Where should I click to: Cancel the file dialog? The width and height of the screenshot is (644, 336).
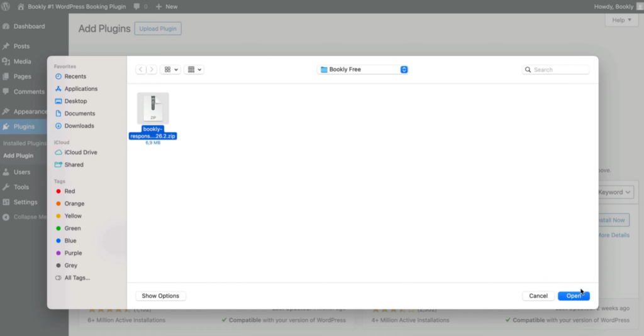tap(538, 296)
